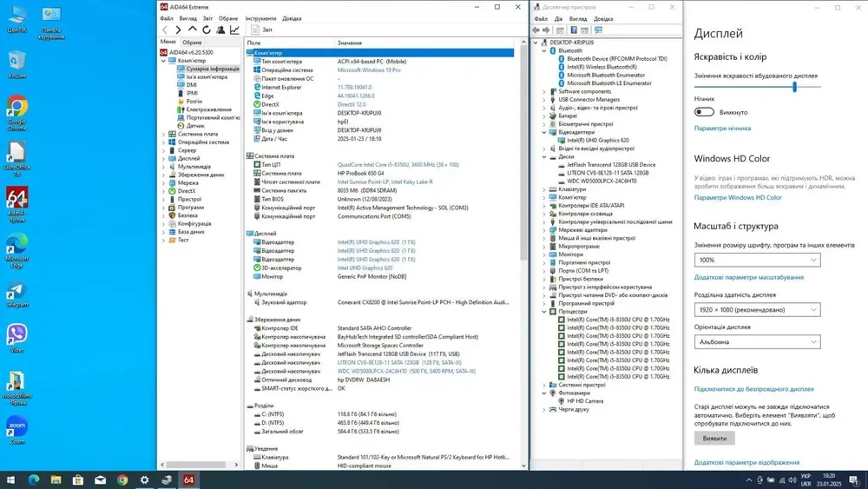Click the scan hardware icon in Device Manager

(x=598, y=30)
